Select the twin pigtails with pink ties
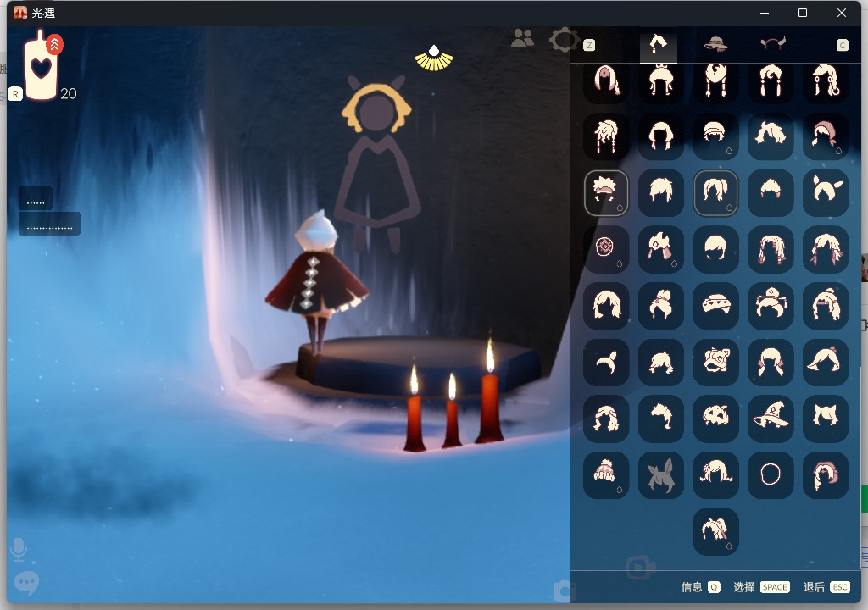 771,362
